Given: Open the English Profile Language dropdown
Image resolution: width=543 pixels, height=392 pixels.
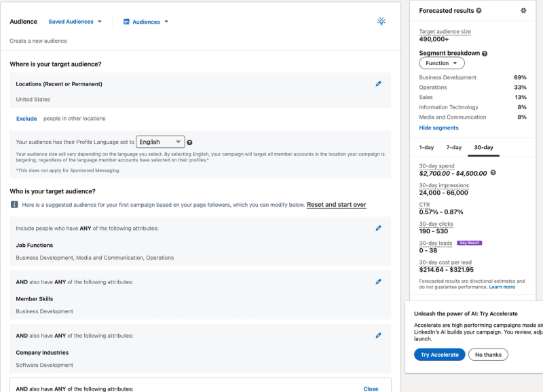Looking at the screenshot, I should pyautogui.click(x=160, y=142).
